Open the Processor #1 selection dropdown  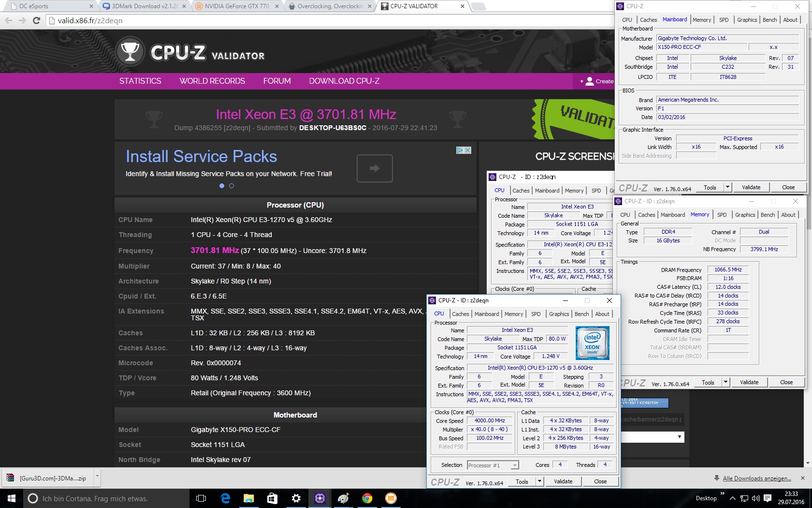pyautogui.click(x=515, y=465)
